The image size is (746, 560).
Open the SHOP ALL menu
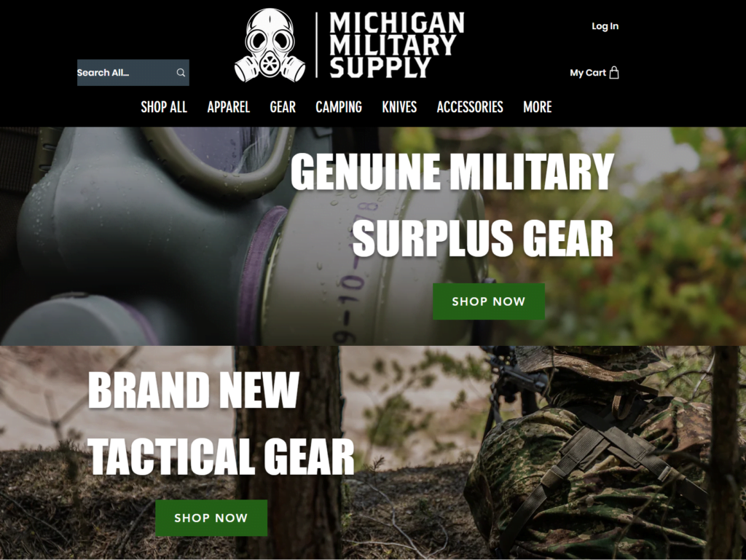pos(164,107)
